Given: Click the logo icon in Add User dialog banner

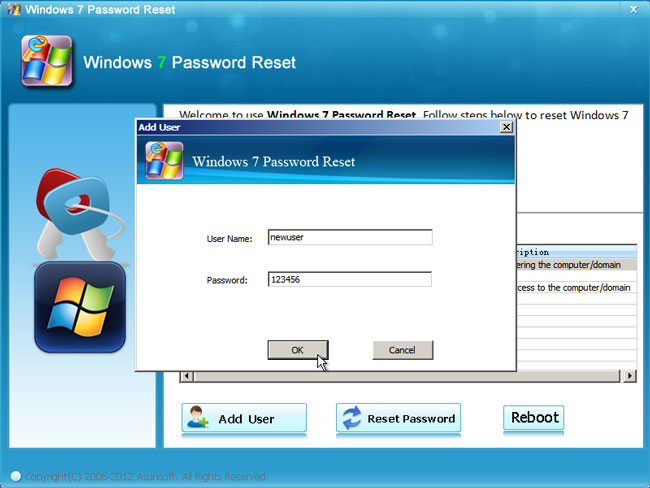Looking at the screenshot, I should click(164, 160).
